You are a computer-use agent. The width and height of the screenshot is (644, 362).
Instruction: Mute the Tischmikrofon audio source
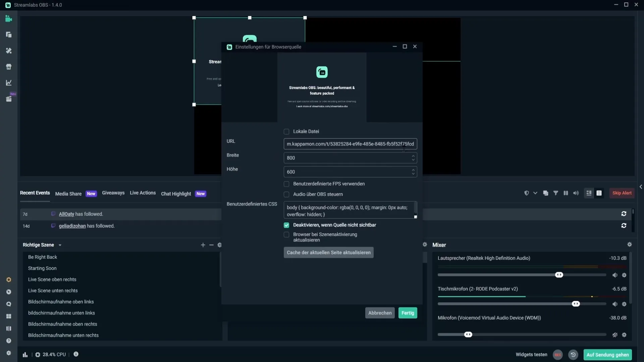[615, 304]
